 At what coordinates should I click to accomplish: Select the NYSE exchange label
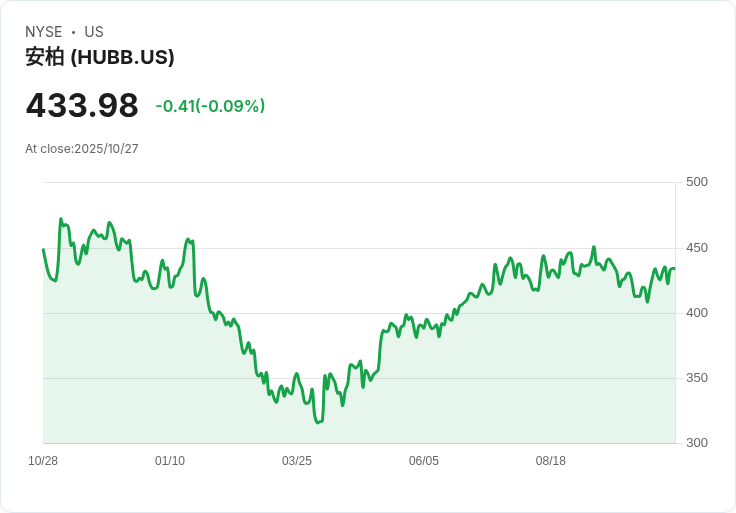click(x=44, y=32)
